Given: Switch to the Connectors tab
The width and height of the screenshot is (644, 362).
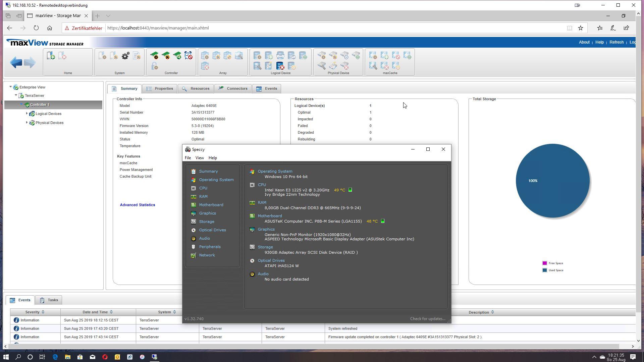Looking at the screenshot, I should pos(236,88).
